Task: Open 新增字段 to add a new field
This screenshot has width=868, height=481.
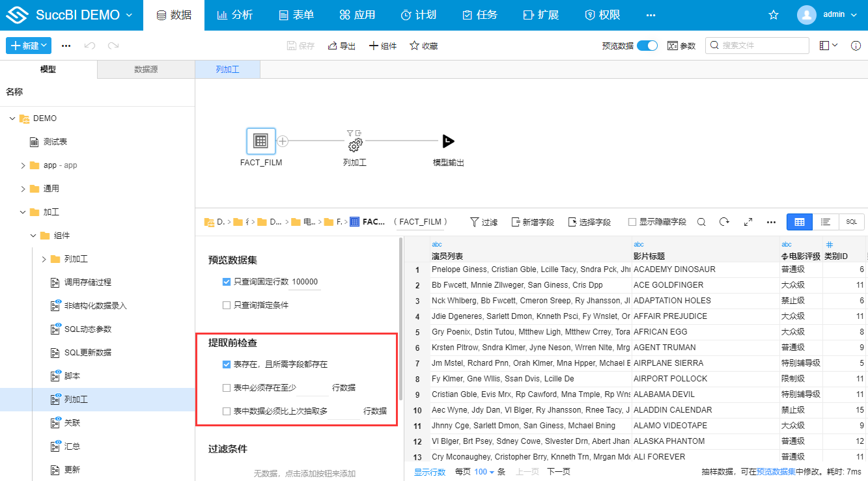Action: (533, 221)
